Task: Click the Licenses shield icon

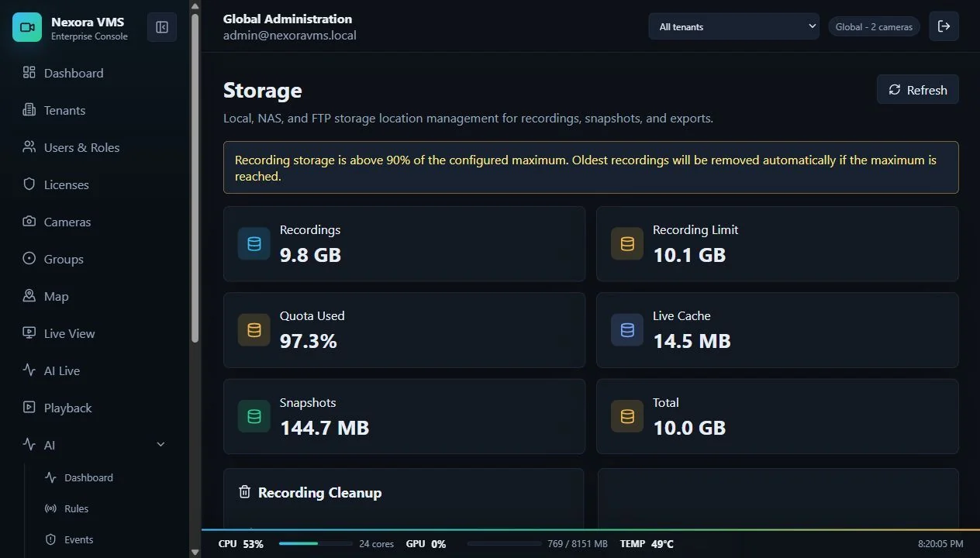Action: (29, 184)
